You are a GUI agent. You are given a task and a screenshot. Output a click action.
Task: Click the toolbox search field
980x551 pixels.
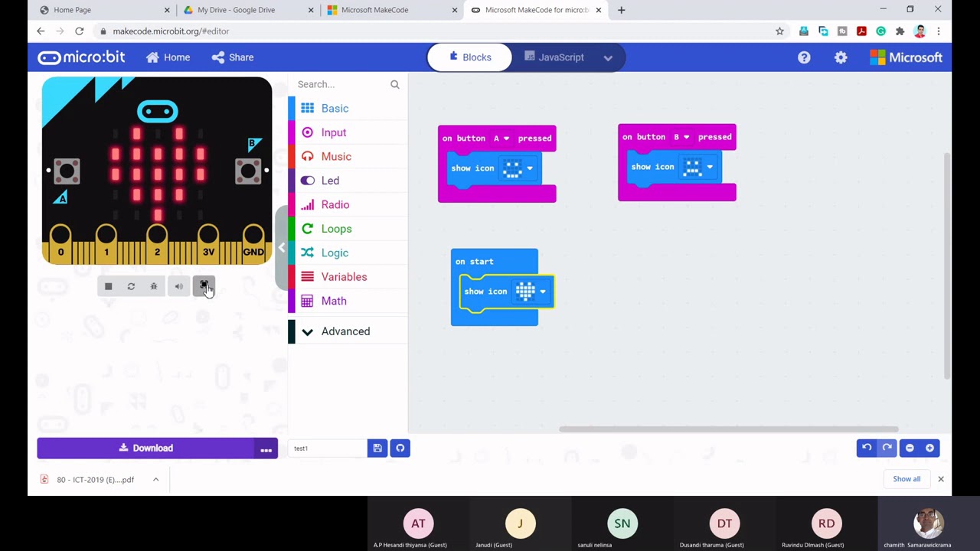click(341, 84)
